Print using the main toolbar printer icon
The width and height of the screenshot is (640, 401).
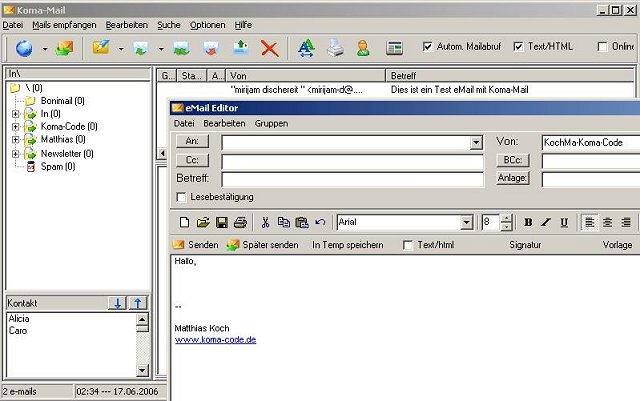point(335,48)
